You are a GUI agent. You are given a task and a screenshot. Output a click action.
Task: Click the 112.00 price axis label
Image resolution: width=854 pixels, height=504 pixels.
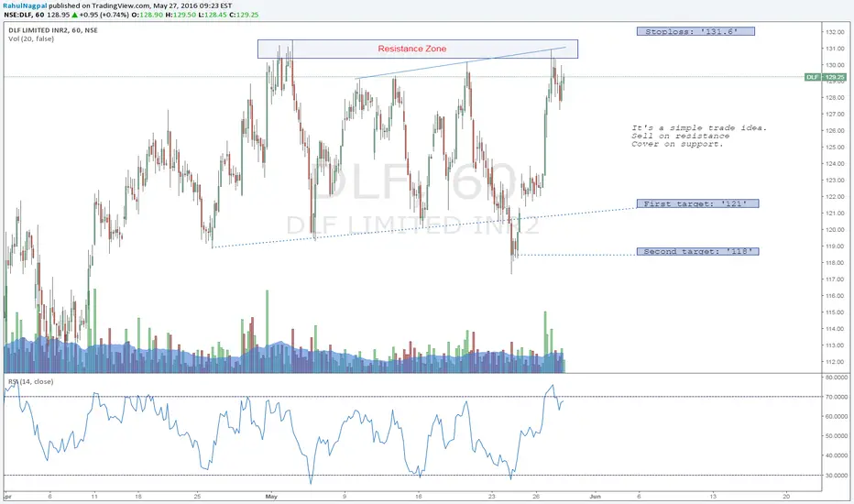tap(835, 362)
